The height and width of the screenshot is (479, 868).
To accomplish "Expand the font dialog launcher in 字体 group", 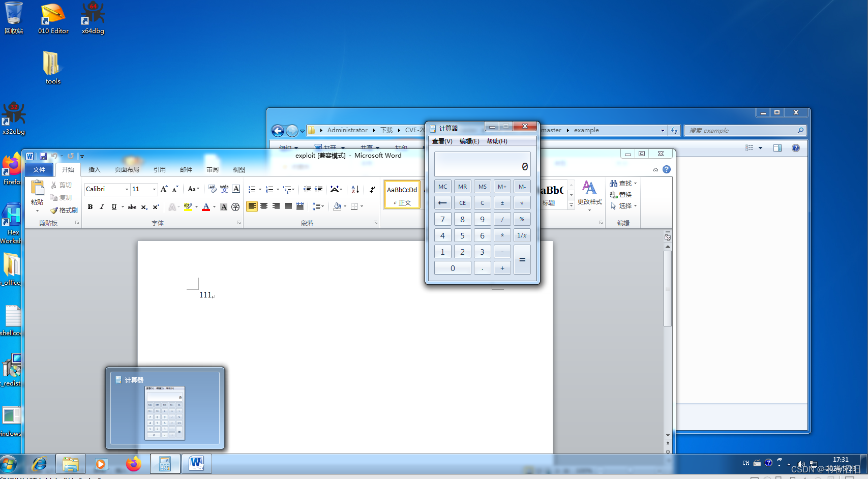I will (x=238, y=223).
